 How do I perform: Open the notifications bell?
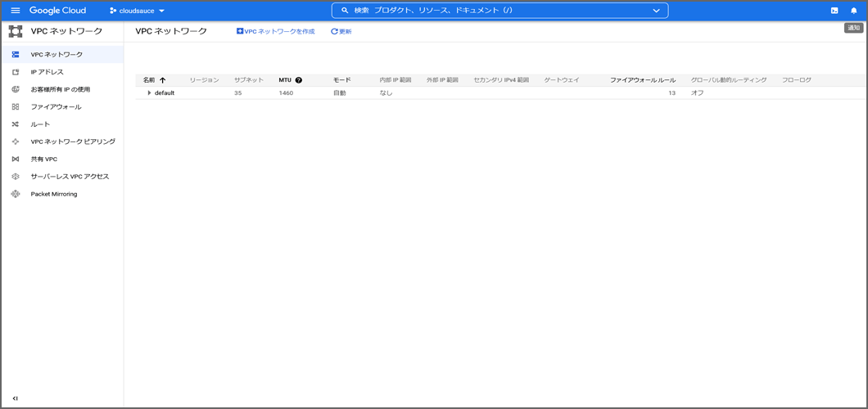tap(853, 11)
